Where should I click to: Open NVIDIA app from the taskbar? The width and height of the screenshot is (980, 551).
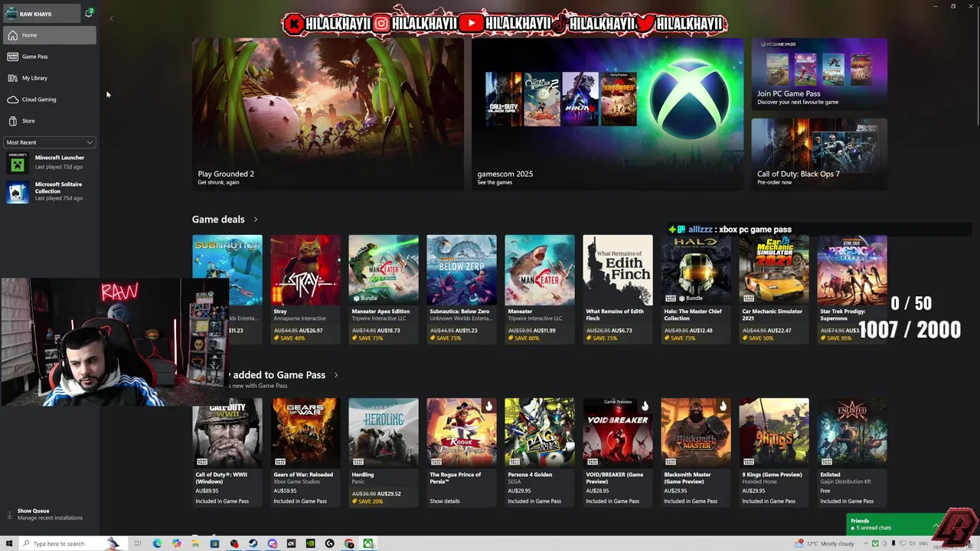tap(310, 543)
